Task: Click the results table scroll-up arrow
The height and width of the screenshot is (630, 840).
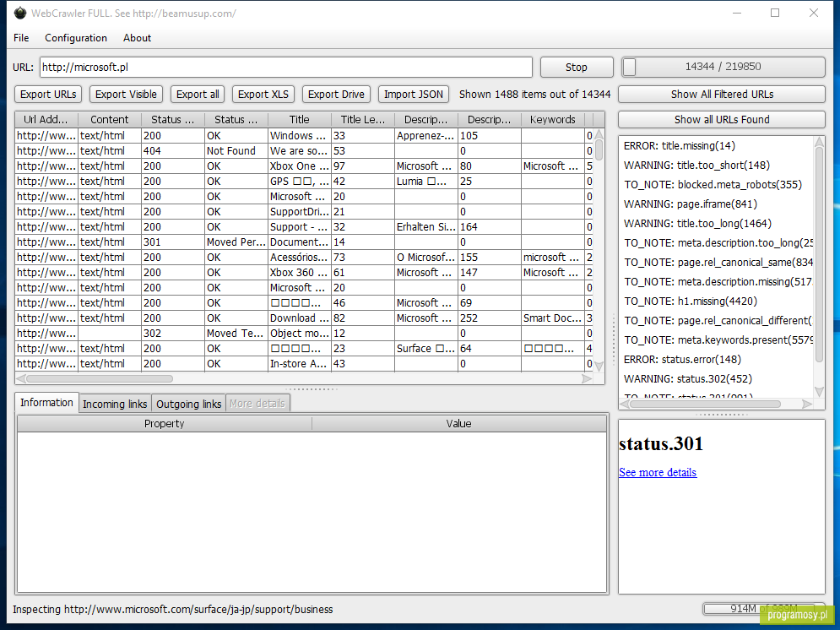Action: (x=599, y=134)
